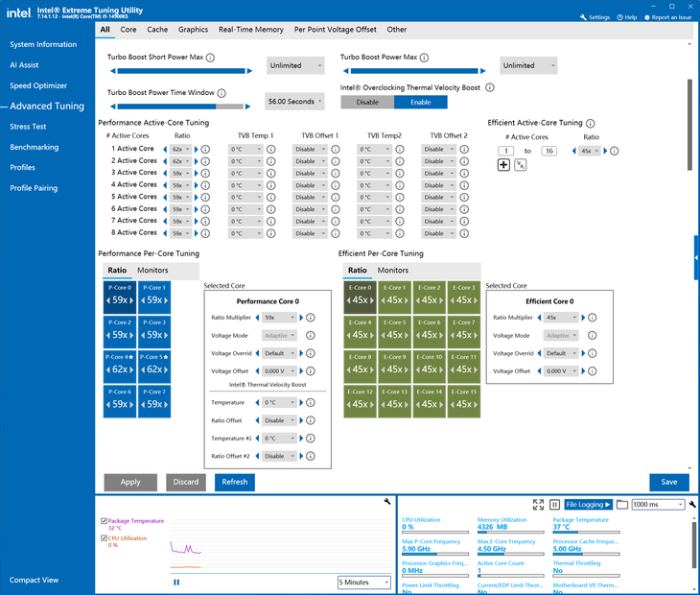This screenshot has width=700, height=595.
Task: Add an efficient active-core range with plus icon
Action: (x=503, y=165)
